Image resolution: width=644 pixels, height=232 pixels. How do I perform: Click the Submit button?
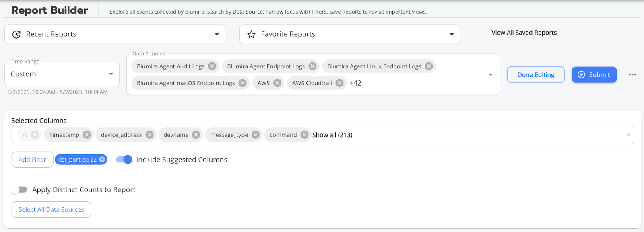[594, 75]
